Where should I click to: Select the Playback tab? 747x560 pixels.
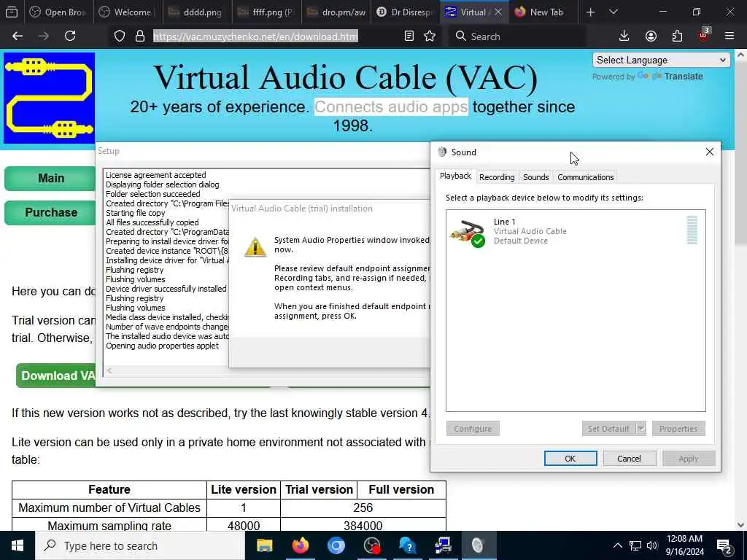click(x=455, y=176)
